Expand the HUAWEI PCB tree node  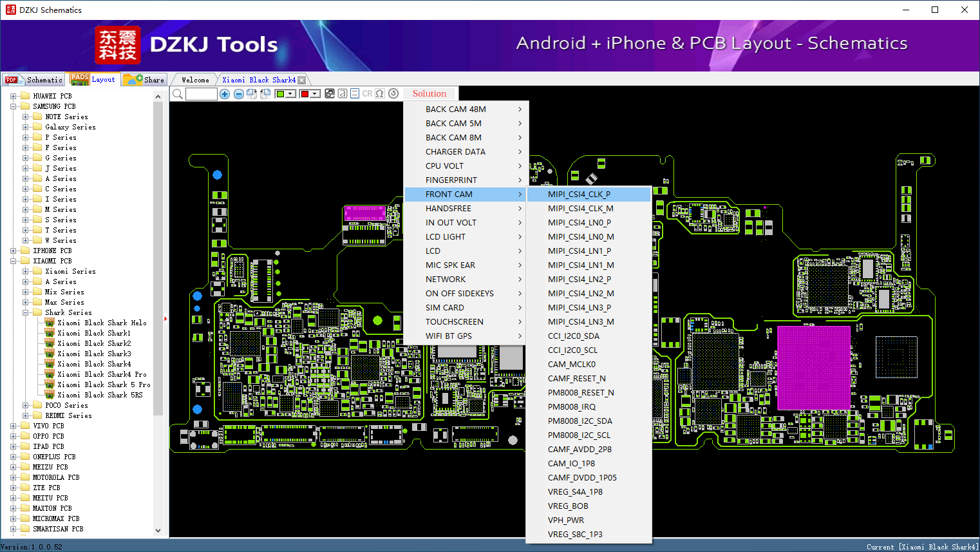[13, 96]
